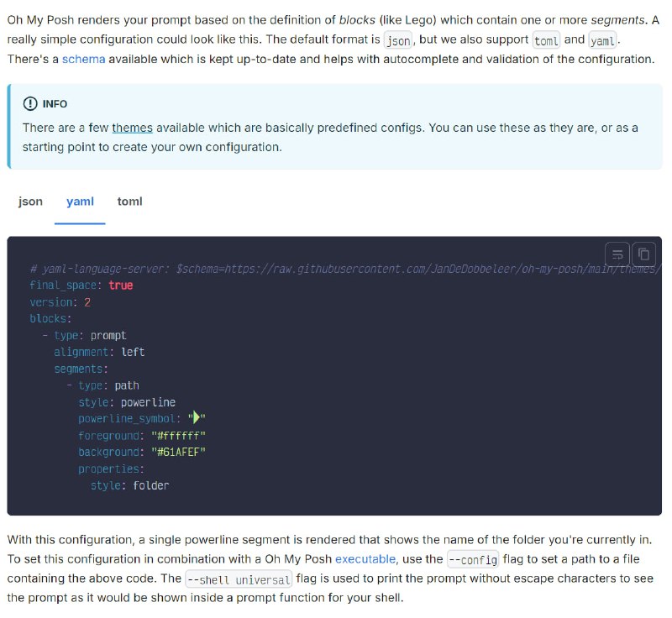672x618 pixels.
Task: Click the foreground "#ffffff" value
Action: (x=178, y=436)
